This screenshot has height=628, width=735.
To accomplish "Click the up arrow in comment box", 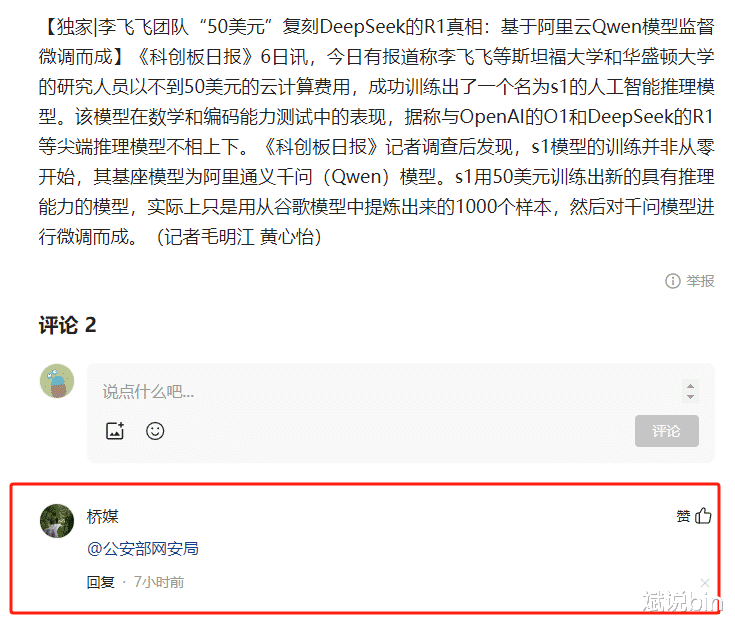I will point(690,386).
